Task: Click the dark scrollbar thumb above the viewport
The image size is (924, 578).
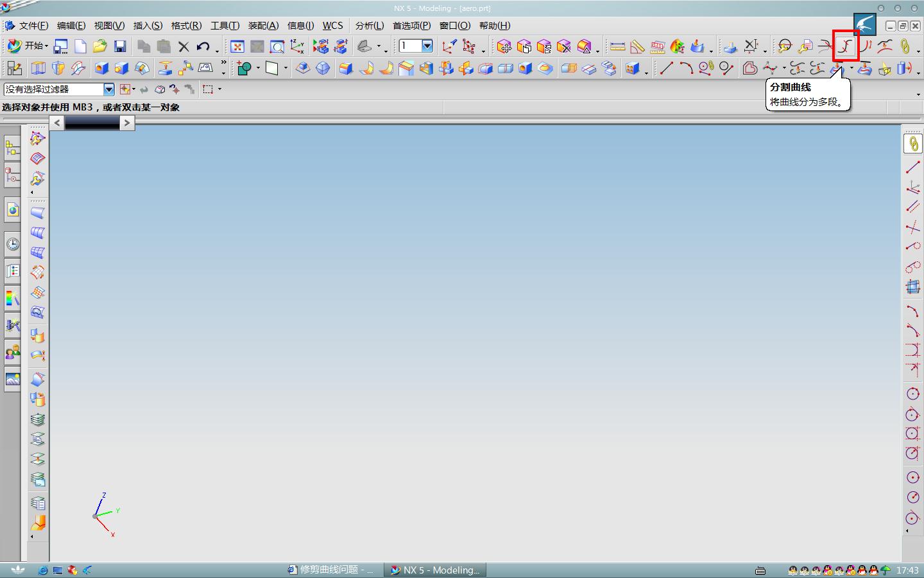Action: coord(92,123)
